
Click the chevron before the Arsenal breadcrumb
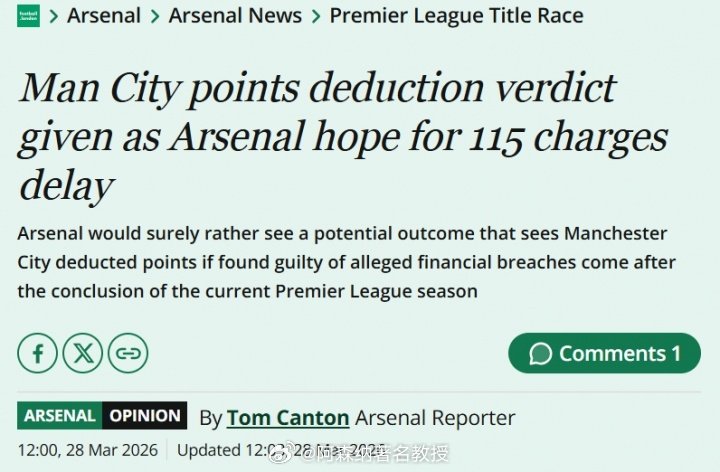coord(54,16)
